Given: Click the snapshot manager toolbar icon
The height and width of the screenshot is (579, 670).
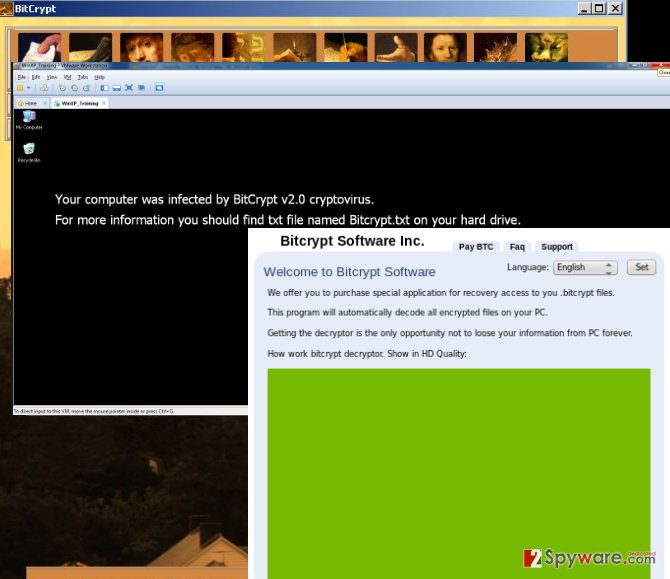Looking at the screenshot, I should point(86,88).
